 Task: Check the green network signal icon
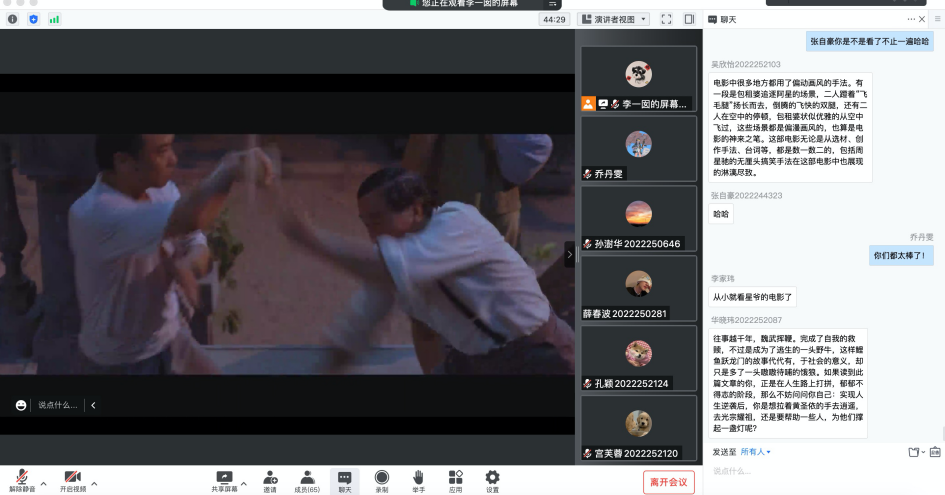pos(54,19)
